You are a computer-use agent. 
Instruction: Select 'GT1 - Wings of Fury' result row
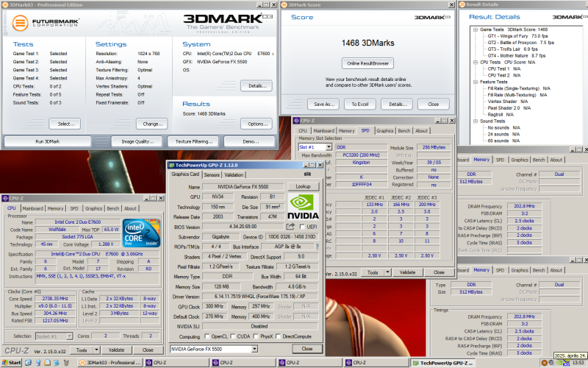coord(518,36)
